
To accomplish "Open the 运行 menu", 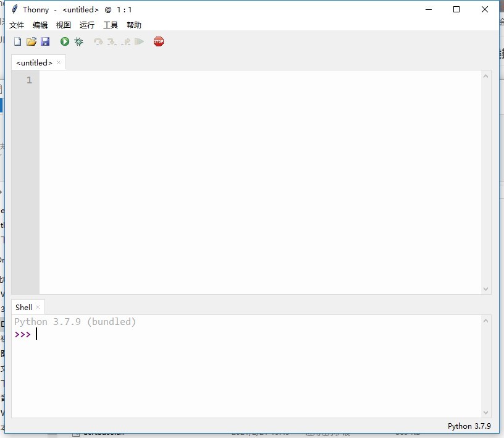I will pos(86,25).
